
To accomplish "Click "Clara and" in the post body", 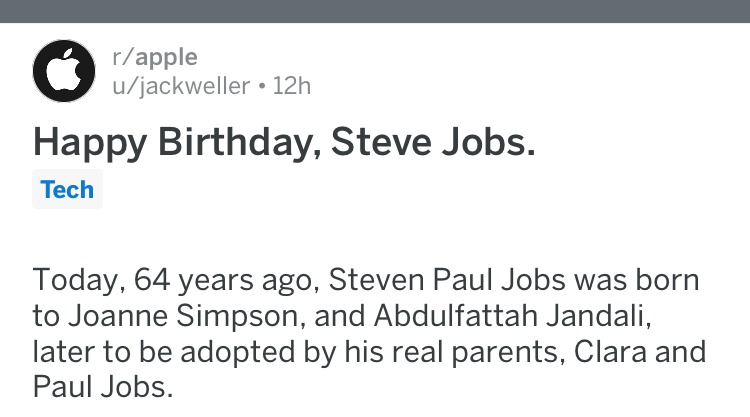I will [x=640, y=351].
